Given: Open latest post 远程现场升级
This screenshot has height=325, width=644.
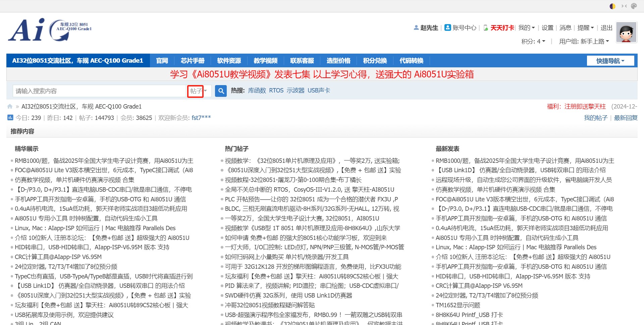Looking at the screenshot, I should (x=524, y=180).
